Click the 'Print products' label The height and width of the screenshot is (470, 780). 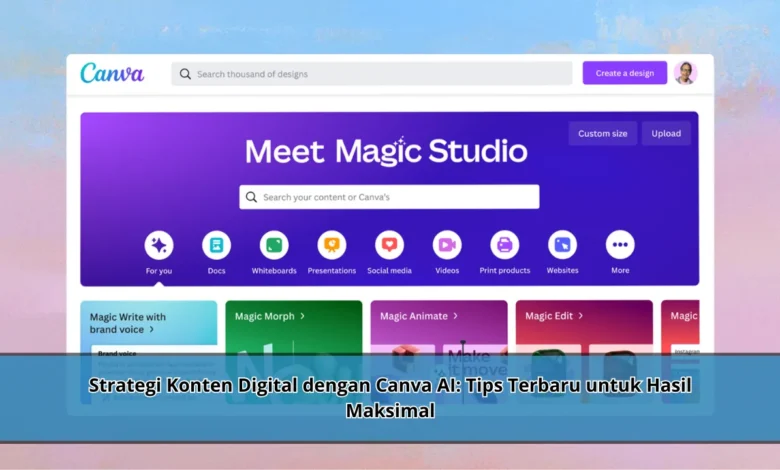pos(505,271)
